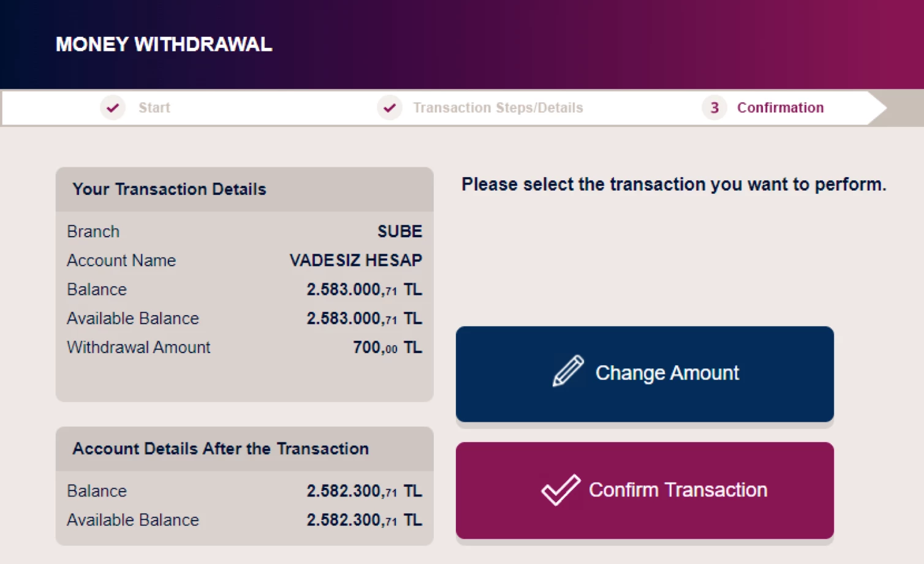Click the MONEY WITHDRAWAL page title
This screenshot has height=564, width=924.
coord(164,44)
